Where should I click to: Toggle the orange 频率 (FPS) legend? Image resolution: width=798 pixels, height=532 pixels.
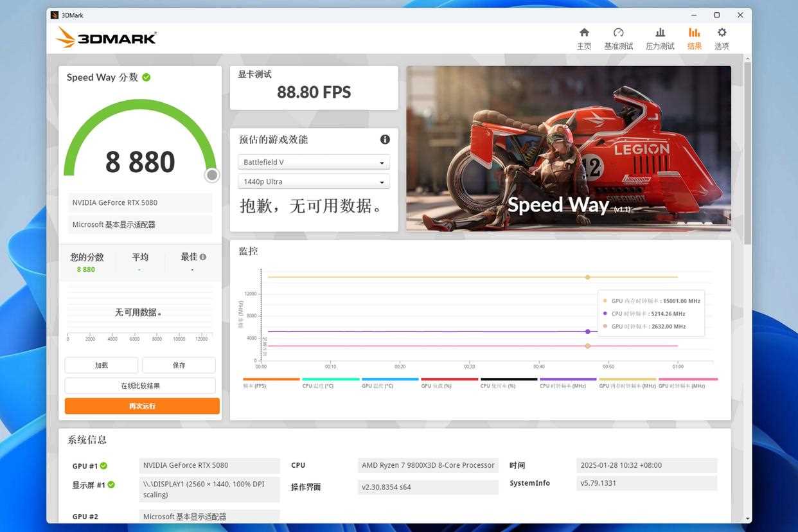(x=271, y=382)
